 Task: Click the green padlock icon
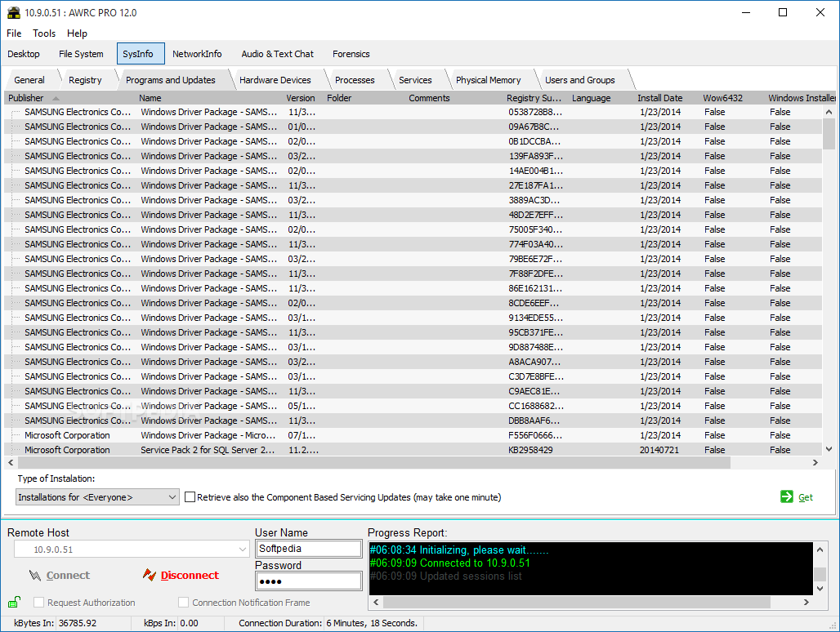[14, 602]
